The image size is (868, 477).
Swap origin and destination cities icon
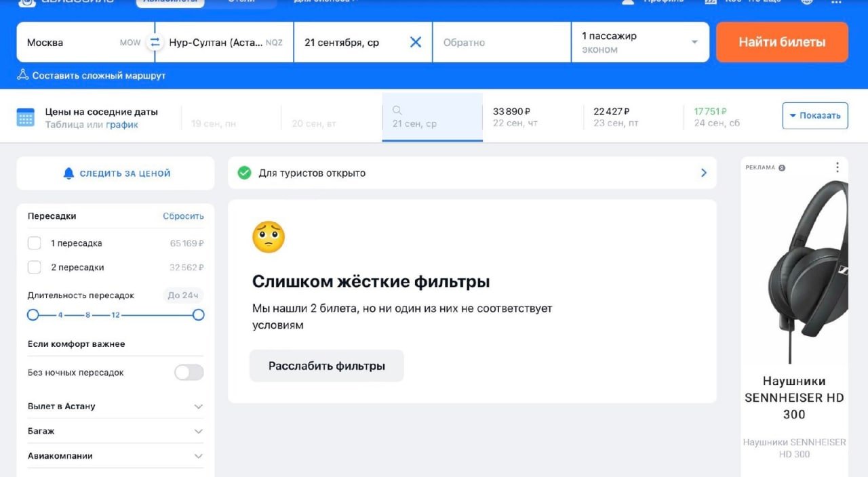point(155,42)
